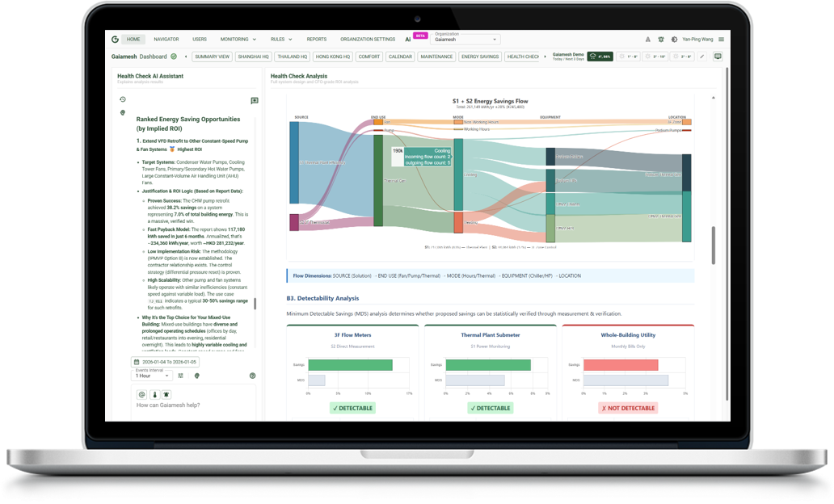Switch to the HEALTH CHECK tab

(x=522, y=57)
